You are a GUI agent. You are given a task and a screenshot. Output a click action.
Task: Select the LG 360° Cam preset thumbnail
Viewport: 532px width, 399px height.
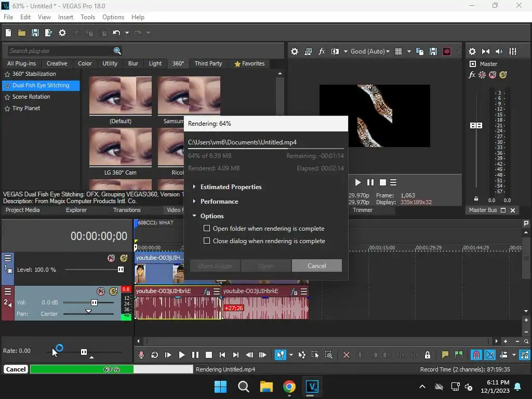point(121,147)
